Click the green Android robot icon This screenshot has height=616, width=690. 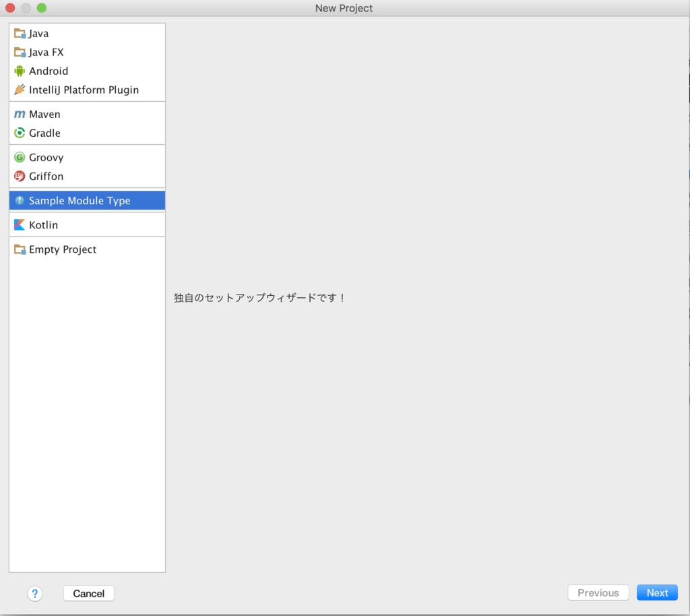(x=20, y=71)
